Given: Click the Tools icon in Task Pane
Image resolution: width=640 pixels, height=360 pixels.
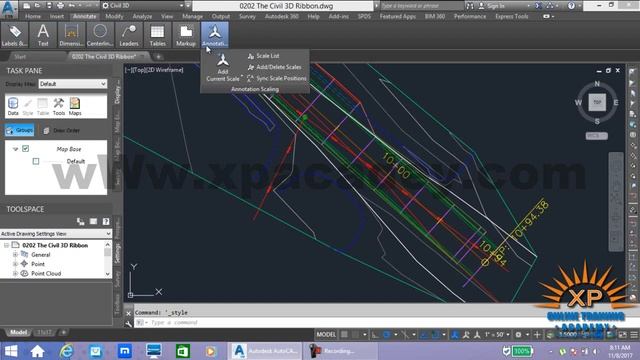Looking at the screenshot, I should pyautogui.click(x=59, y=107).
